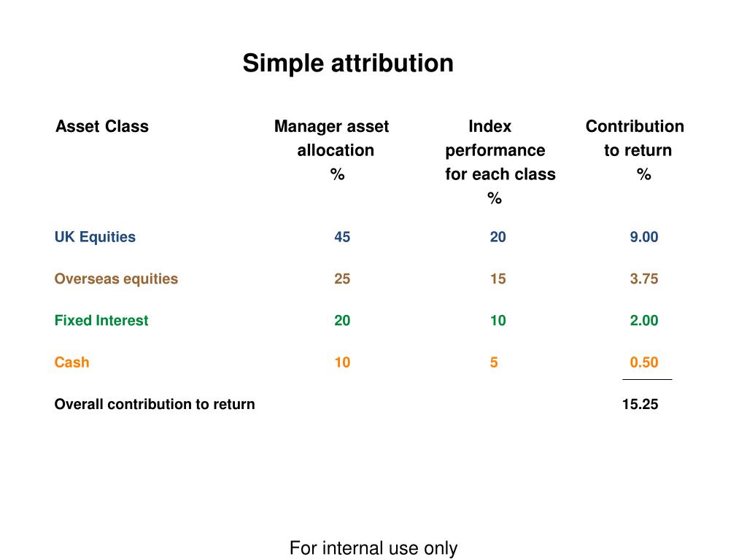
Task: Select the UK Equities row label
Action: point(95,237)
